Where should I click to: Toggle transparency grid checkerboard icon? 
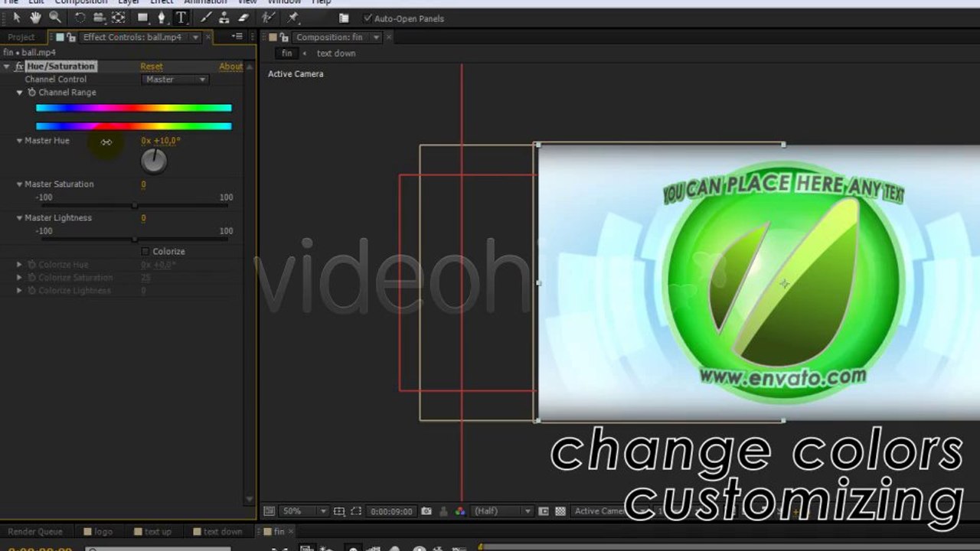point(560,511)
